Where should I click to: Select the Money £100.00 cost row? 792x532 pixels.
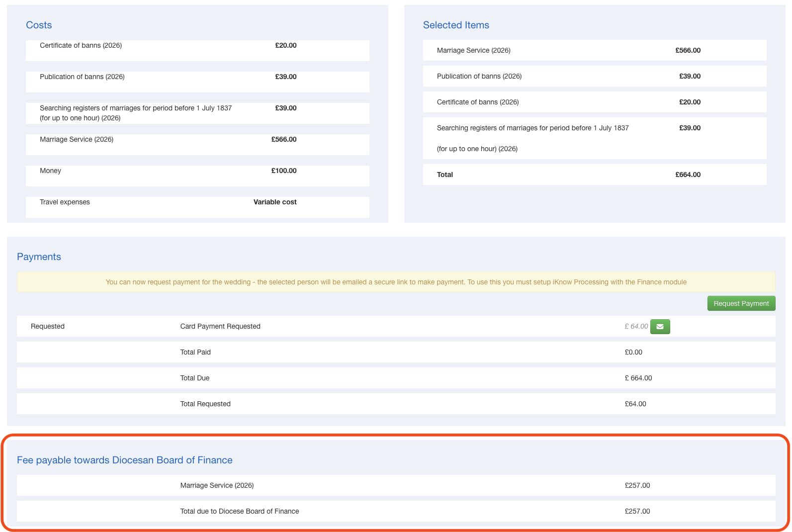tap(197, 176)
